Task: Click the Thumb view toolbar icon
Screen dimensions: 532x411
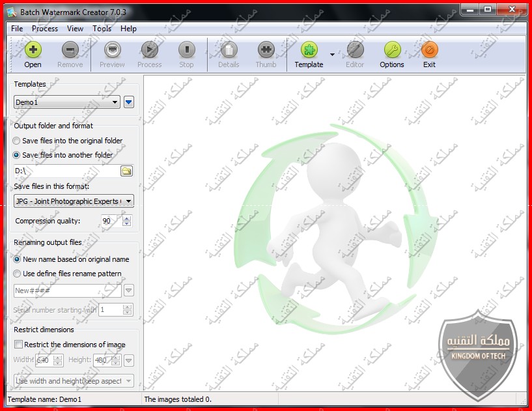Action: (266, 50)
